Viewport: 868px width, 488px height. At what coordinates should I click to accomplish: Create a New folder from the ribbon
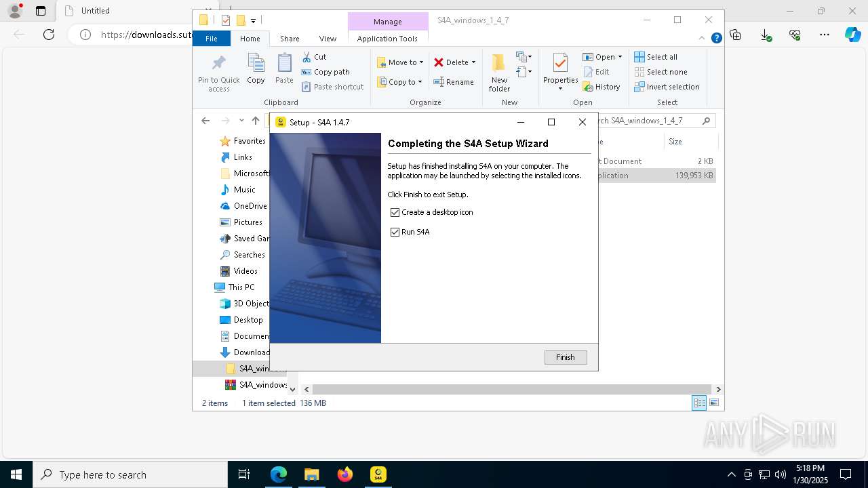(499, 73)
